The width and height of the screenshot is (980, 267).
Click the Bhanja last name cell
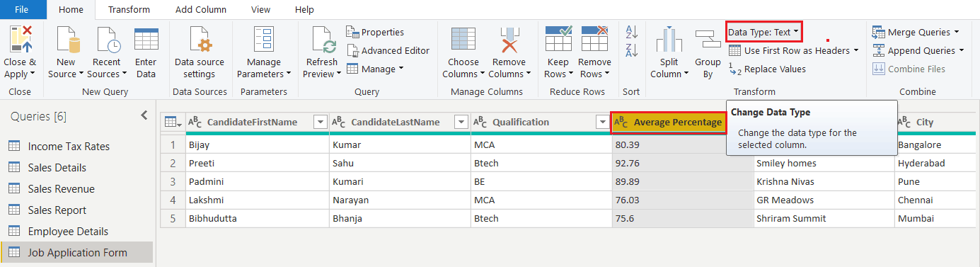point(399,218)
